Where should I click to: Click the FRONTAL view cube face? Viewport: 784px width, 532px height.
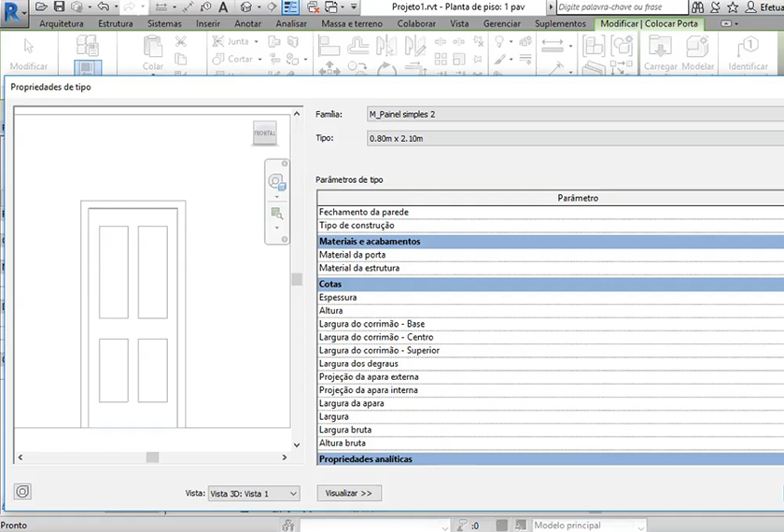tap(264, 133)
